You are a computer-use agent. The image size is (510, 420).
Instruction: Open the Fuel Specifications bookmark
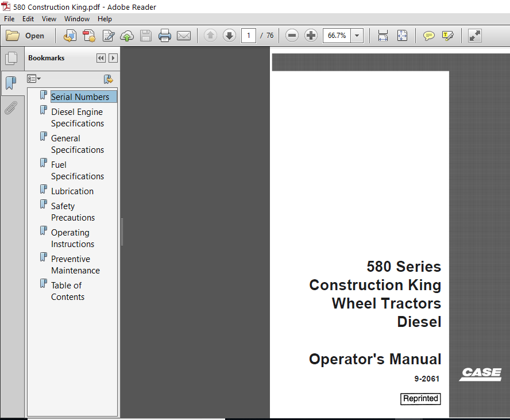[x=78, y=170]
